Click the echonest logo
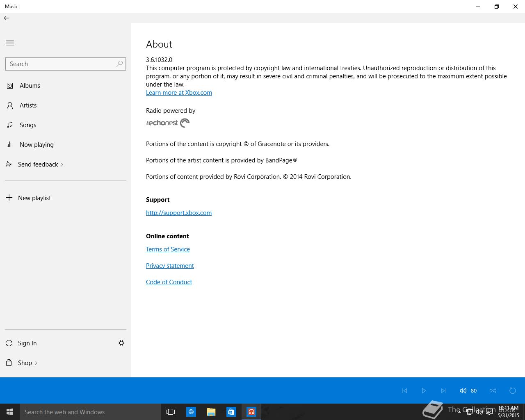Image resolution: width=525 pixels, height=420 pixels. [168, 123]
